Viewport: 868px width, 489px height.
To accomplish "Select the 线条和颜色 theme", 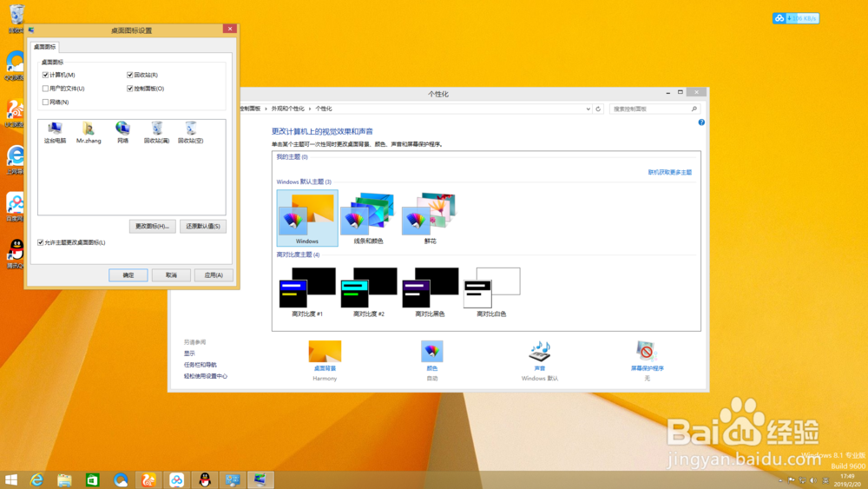I will tap(369, 218).
